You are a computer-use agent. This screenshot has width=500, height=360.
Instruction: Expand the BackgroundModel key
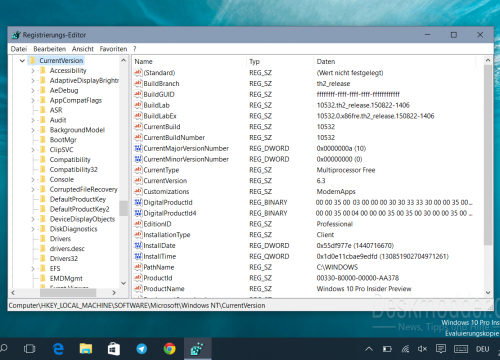click(33, 130)
